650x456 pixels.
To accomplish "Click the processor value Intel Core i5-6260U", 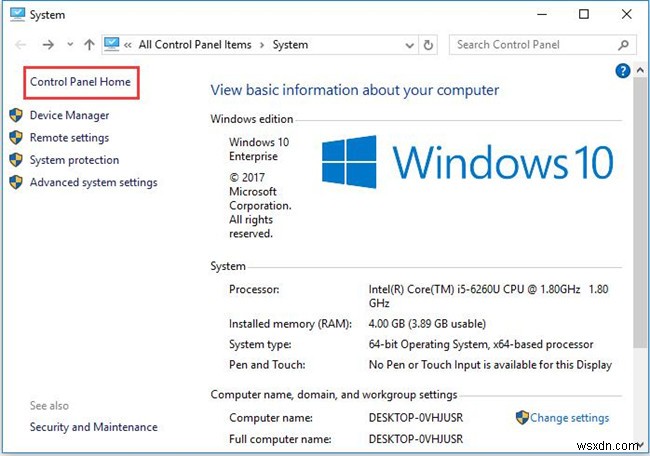I will (x=488, y=296).
